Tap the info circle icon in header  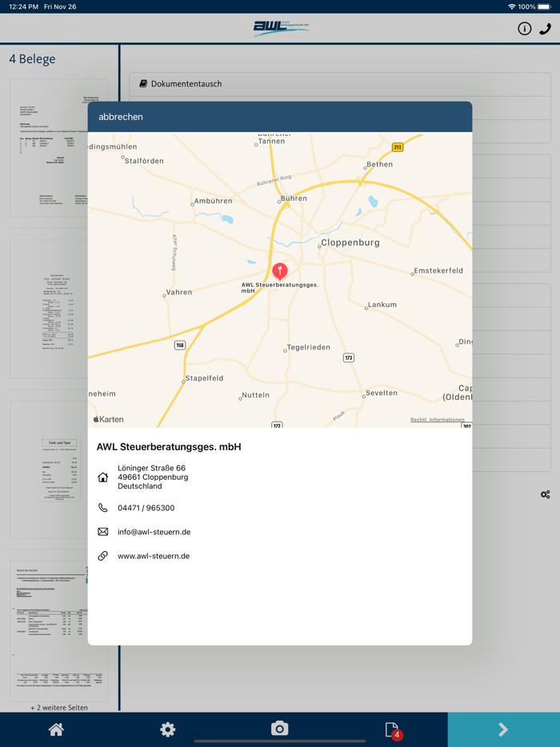524,29
